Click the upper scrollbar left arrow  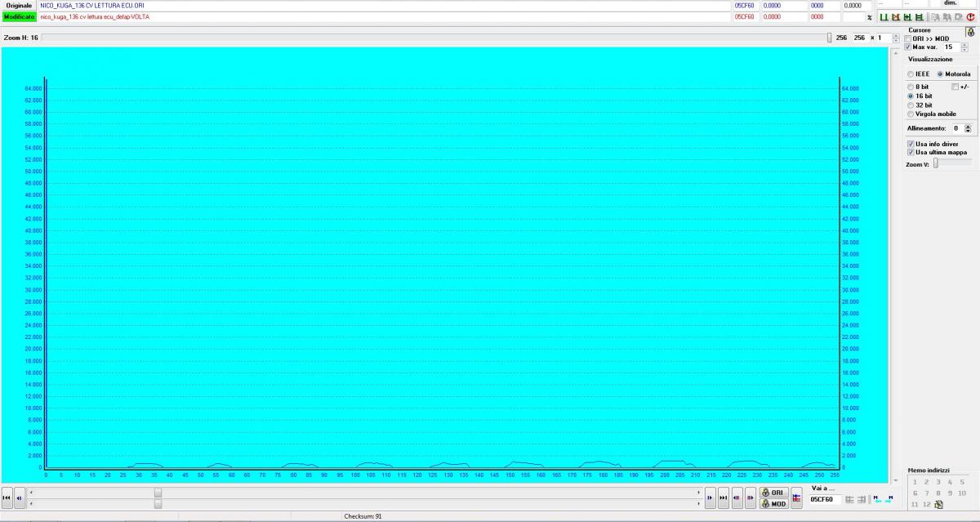pyautogui.click(x=32, y=493)
